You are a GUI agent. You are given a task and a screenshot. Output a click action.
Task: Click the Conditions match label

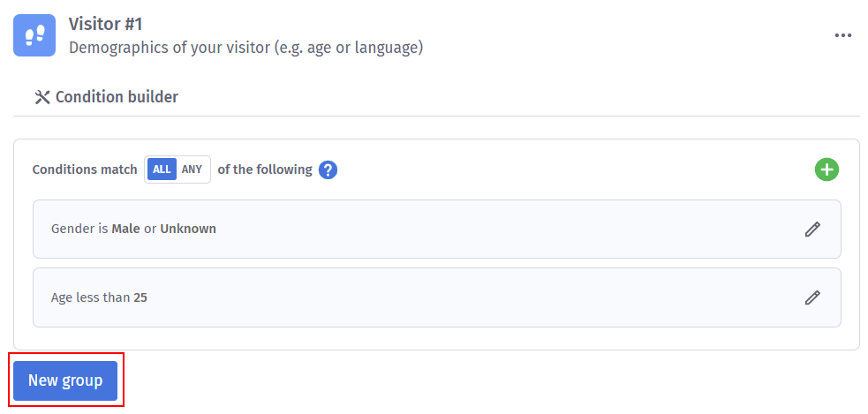[85, 169]
